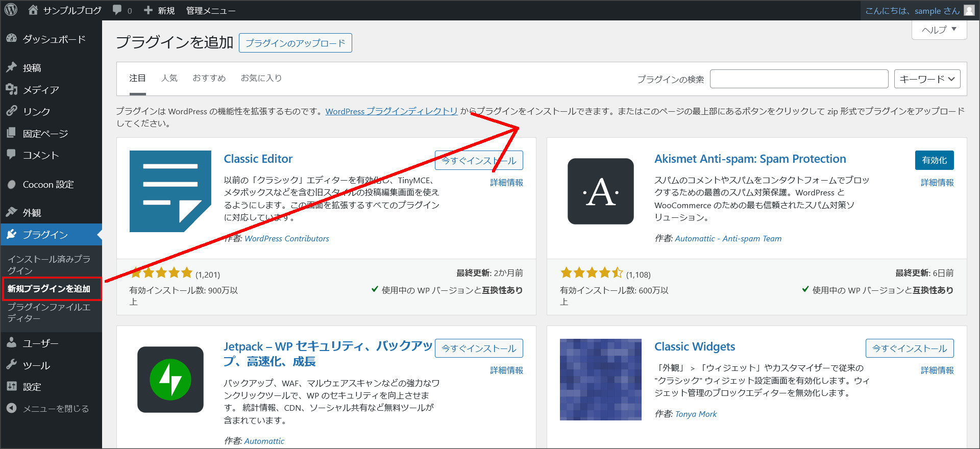This screenshot has width=980, height=449.
Task: Open the キーワード search type dropdown
Action: pyautogui.click(x=927, y=79)
